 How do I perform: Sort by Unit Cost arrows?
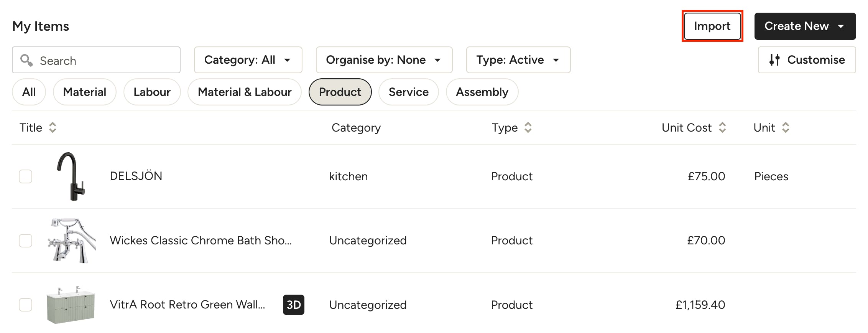[722, 128]
